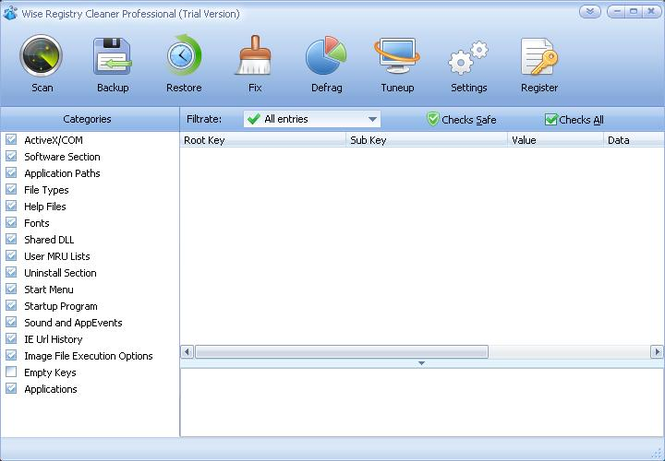Sort by the Root Key column header

coord(263,140)
